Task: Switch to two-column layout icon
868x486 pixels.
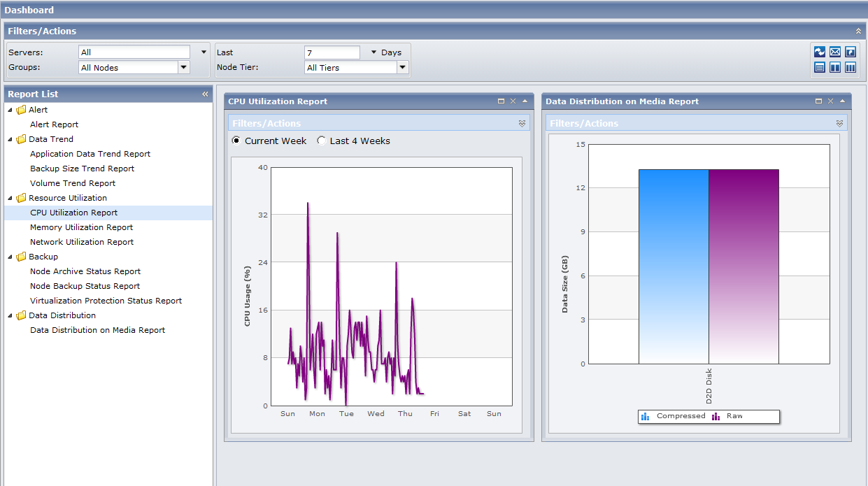Action: (x=835, y=68)
